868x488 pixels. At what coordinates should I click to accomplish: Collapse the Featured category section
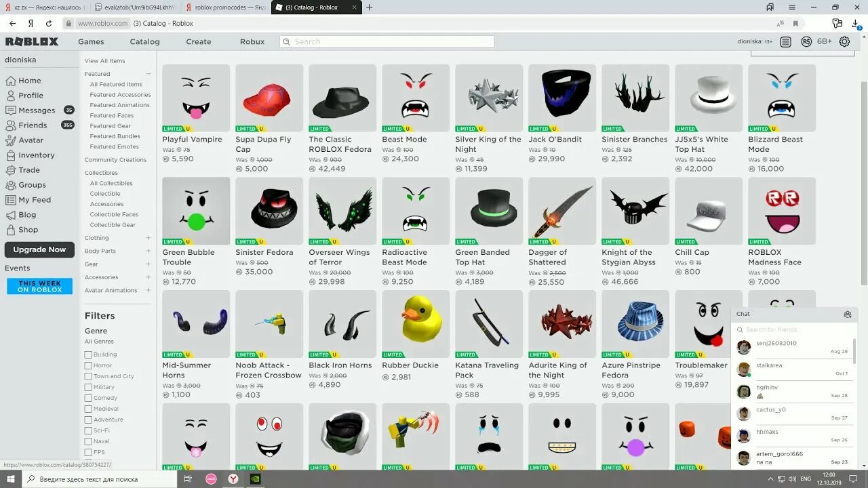coord(148,74)
